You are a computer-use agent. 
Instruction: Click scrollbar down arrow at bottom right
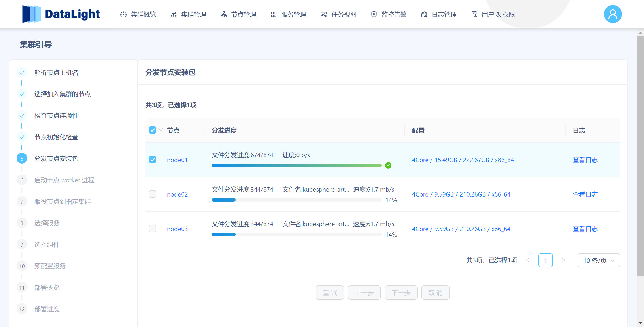[640, 323]
